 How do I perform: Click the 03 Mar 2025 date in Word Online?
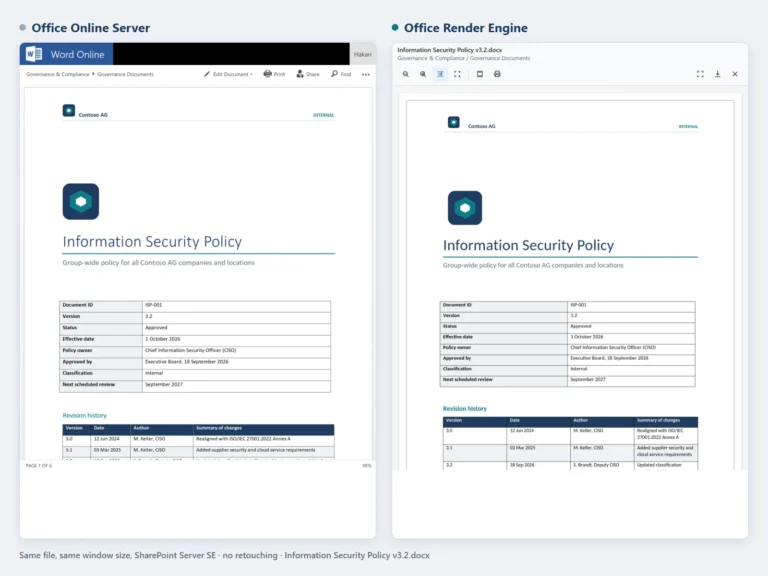107,450
